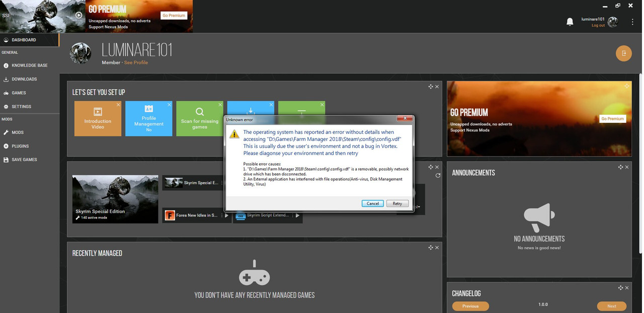Click the '140 active mods' text
Viewport: 644px width, 313px height.
(x=94, y=217)
